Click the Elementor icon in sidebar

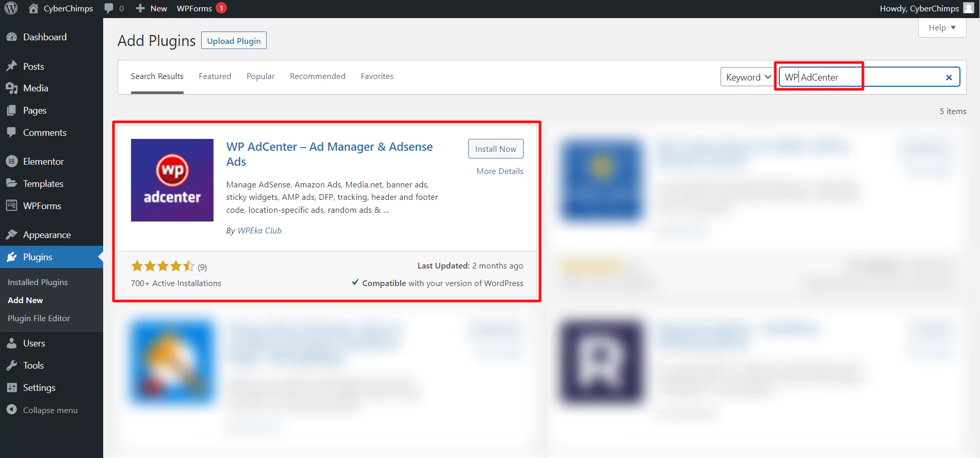click(11, 161)
